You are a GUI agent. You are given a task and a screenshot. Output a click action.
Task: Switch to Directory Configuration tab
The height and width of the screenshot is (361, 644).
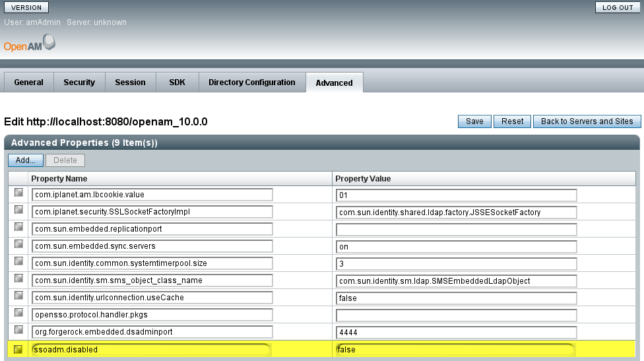(252, 82)
